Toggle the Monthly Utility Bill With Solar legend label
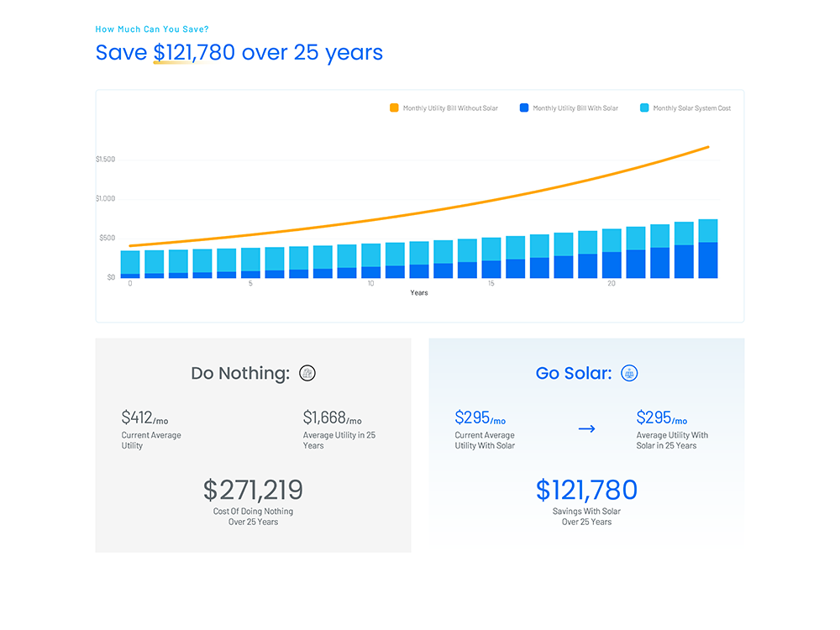 [x=575, y=108]
